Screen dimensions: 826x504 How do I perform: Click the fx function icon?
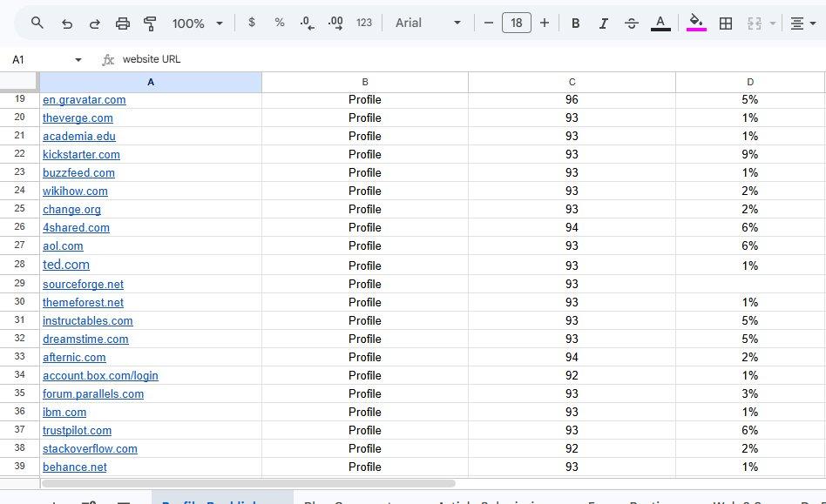(x=108, y=59)
